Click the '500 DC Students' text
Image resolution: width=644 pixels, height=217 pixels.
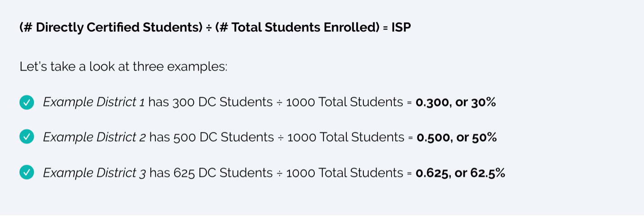223,137
